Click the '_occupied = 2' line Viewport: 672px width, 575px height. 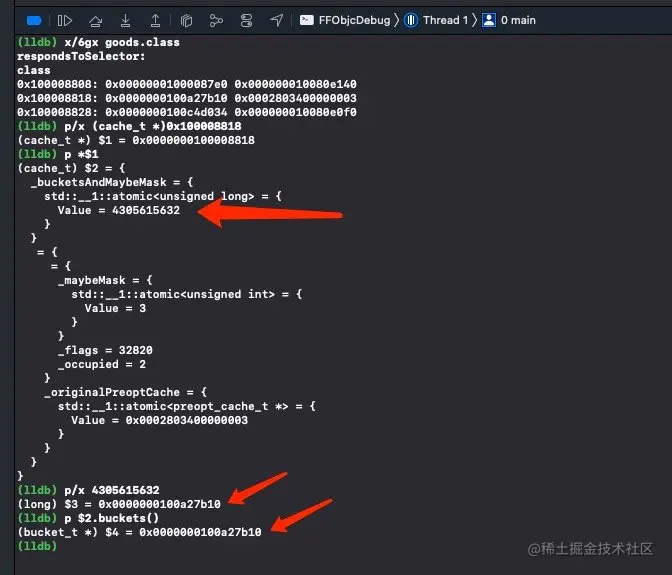tap(102, 365)
